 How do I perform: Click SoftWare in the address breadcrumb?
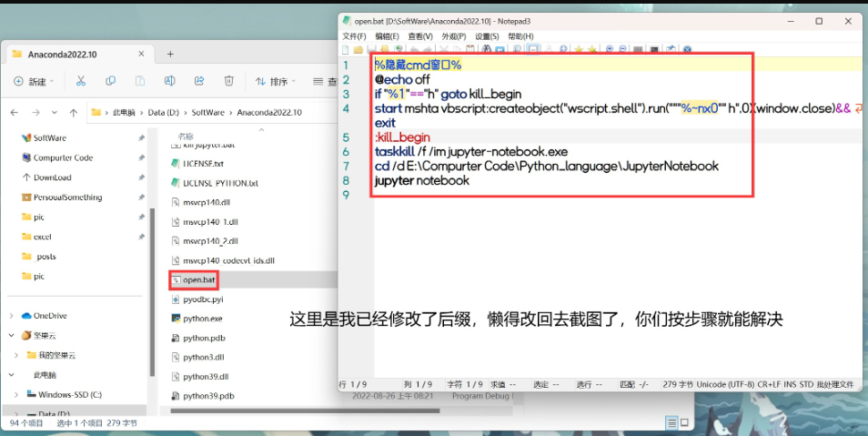click(207, 113)
